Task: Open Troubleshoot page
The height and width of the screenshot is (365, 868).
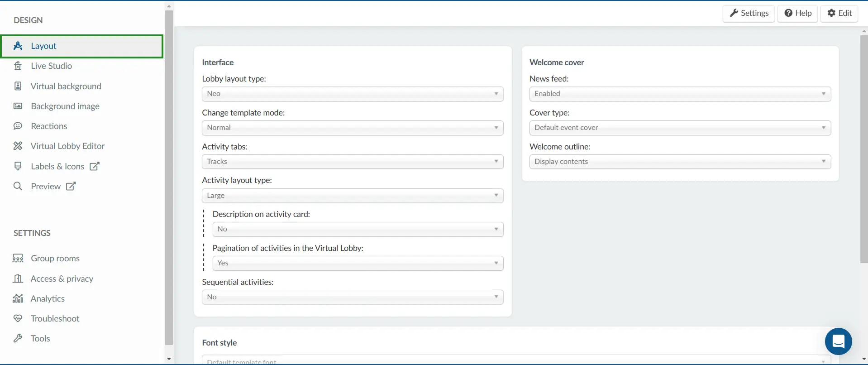Action: (55, 318)
